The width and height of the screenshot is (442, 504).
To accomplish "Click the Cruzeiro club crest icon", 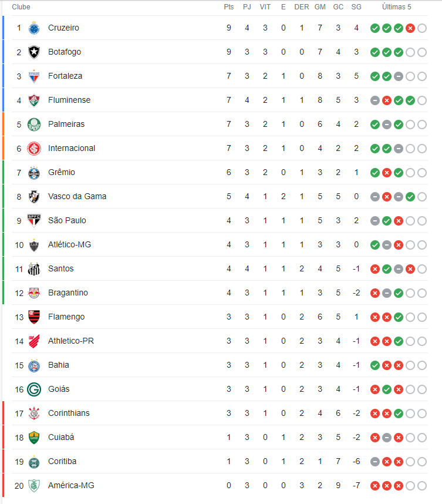I will (33, 28).
